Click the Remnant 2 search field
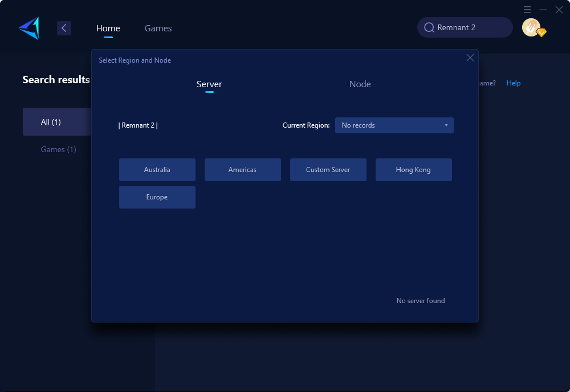The image size is (570, 392). click(465, 27)
